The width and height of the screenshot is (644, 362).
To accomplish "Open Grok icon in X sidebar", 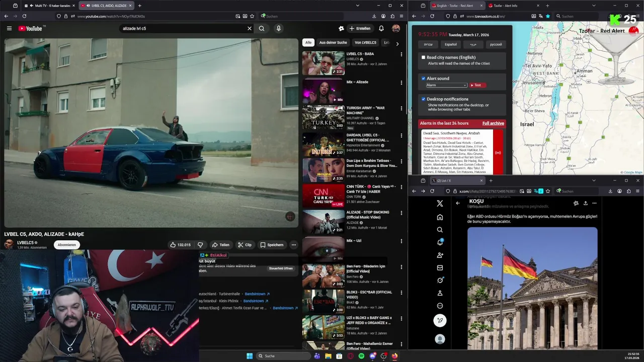I will click(440, 280).
